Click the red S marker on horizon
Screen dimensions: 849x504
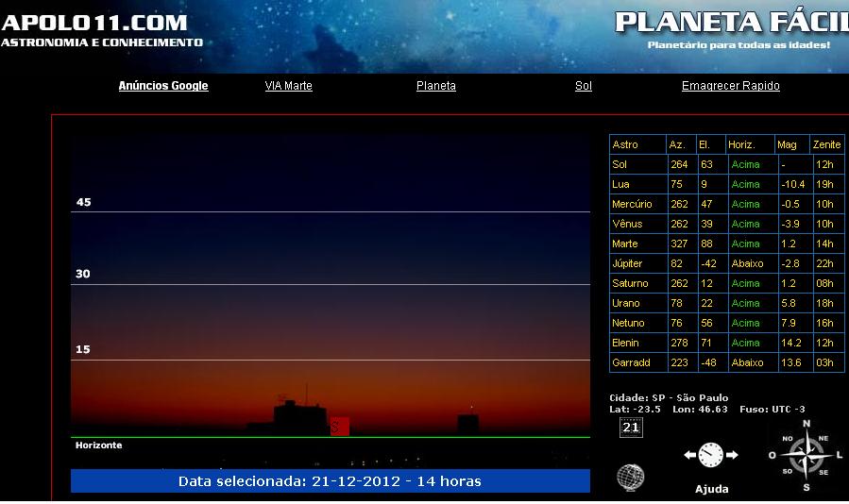click(x=339, y=426)
